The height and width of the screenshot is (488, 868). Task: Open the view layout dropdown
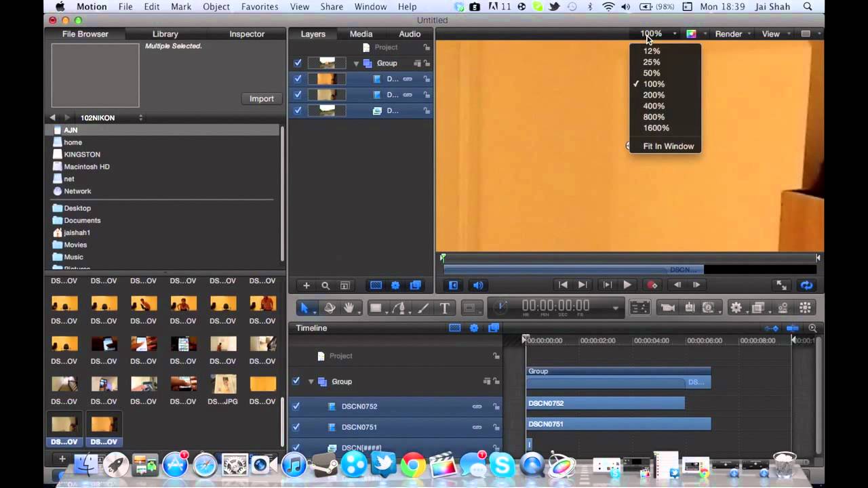pyautogui.click(x=810, y=34)
